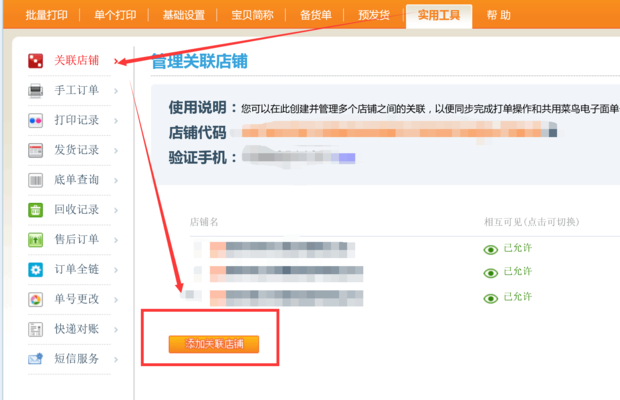Click the green 售后订单 sidebar icon
This screenshot has height=400, width=620.
(x=36, y=240)
